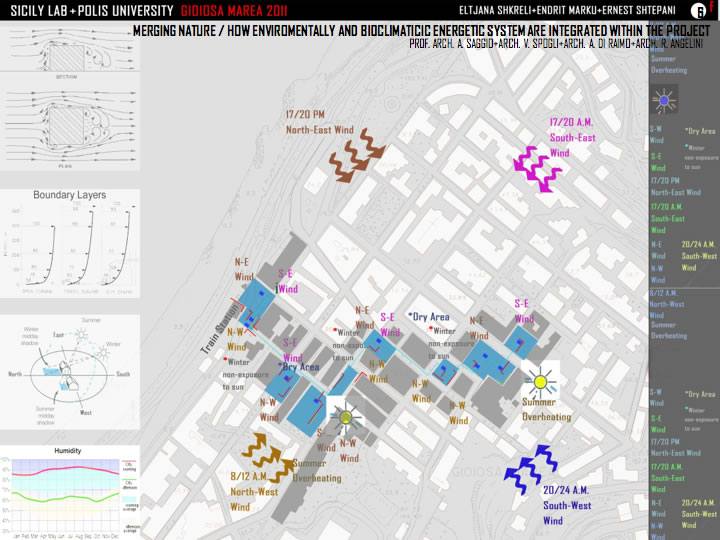This screenshot has width=720, height=540.
Task: Click the tan North-West Wind arrows icon
Action: pyautogui.click(x=264, y=452)
